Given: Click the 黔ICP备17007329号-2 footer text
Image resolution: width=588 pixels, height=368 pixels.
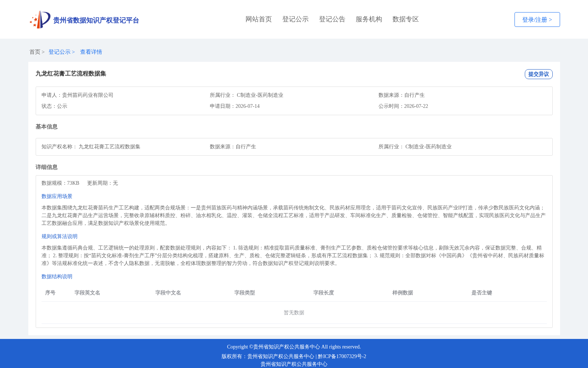Looking at the screenshot, I should pyautogui.click(x=342, y=356).
